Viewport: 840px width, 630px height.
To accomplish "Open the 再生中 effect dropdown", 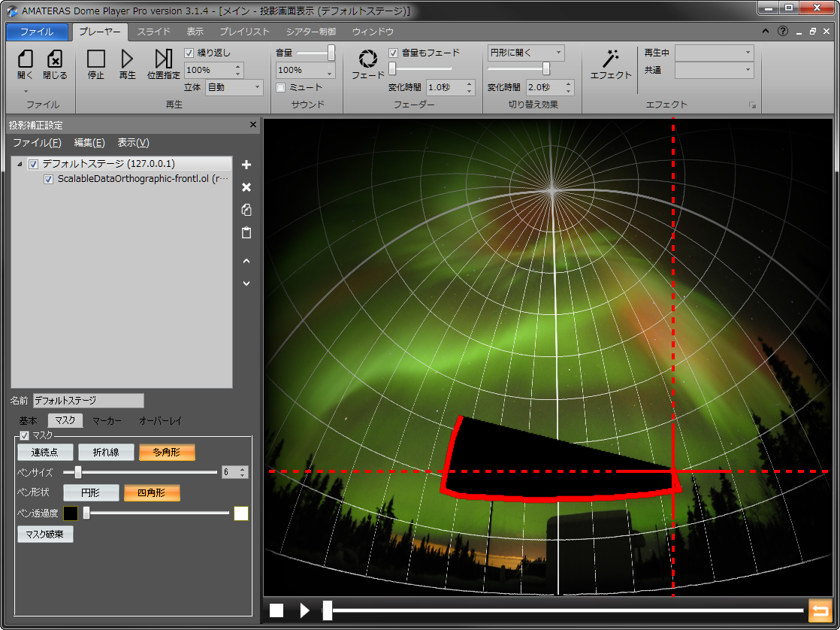I will pos(714,53).
